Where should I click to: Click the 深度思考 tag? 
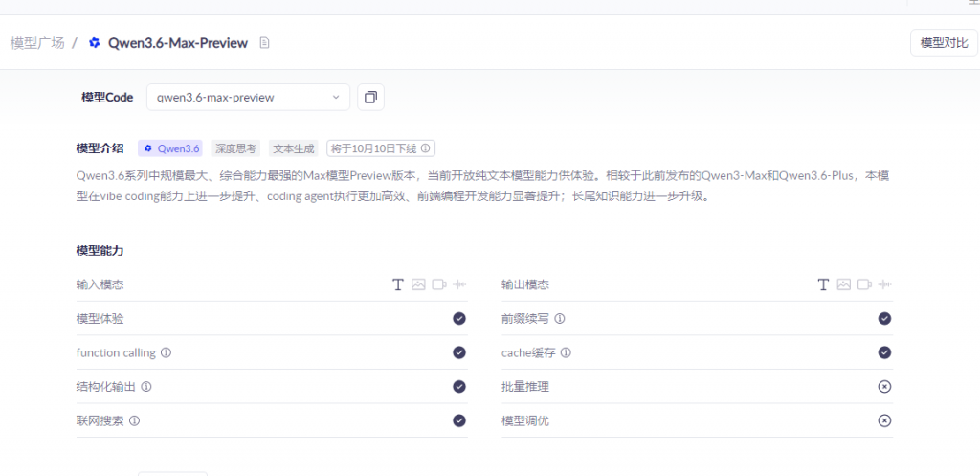click(x=235, y=148)
